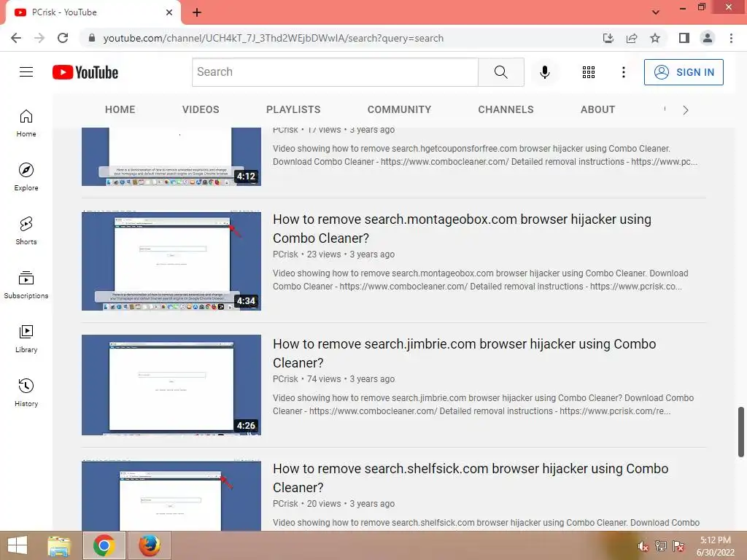Open the YouTube apps grid icon
The width and height of the screenshot is (747, 560).
(589, 72)
